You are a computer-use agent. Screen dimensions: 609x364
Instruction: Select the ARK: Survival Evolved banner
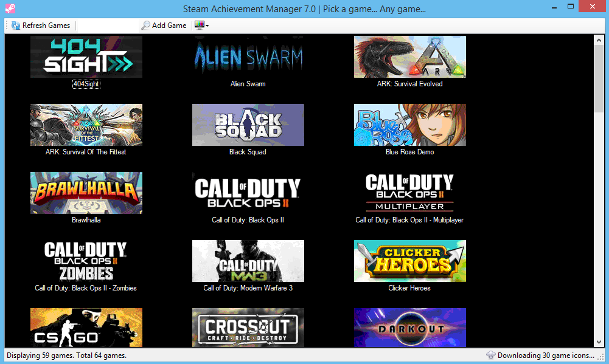[x=410, y=57]
